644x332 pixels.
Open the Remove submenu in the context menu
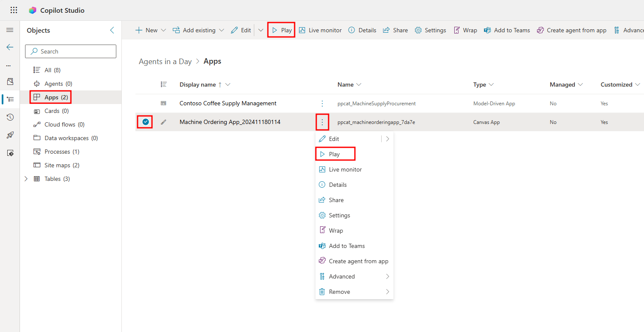tap(354, 292)
